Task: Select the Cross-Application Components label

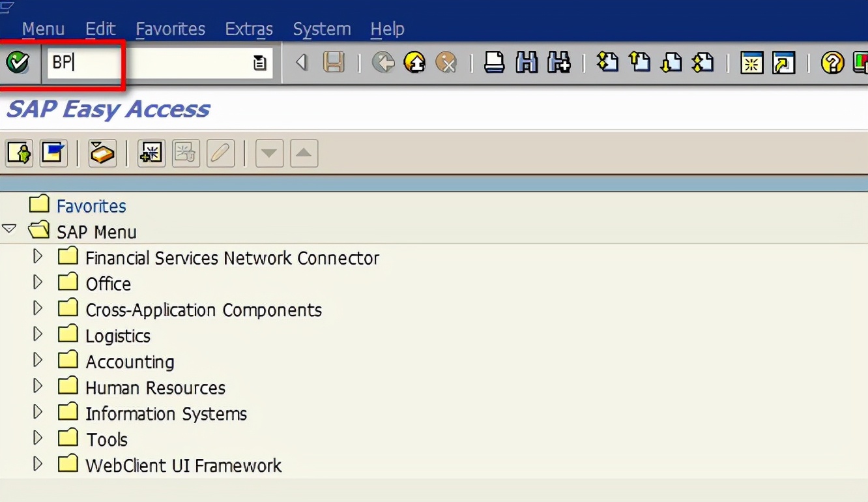Action: (x=203, y=310)
